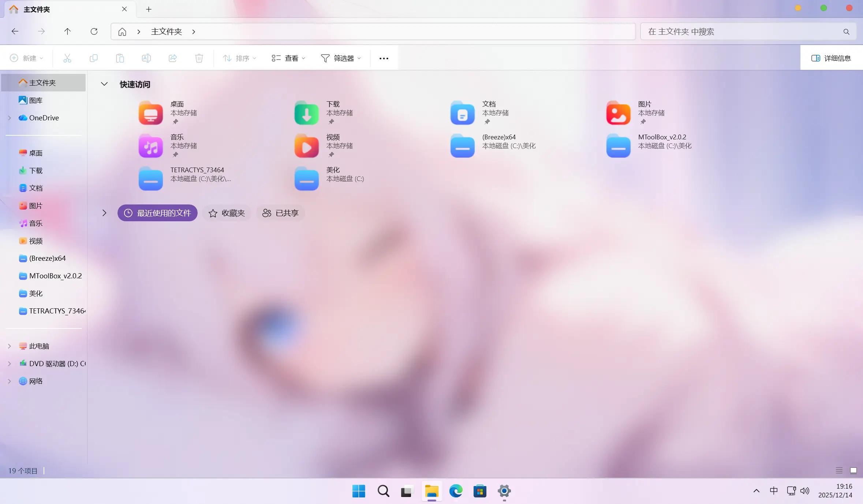Click the Paste icon in the toolbar

120,58
